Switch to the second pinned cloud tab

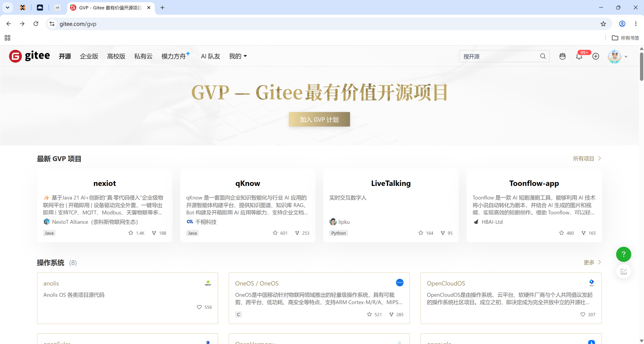40,8
